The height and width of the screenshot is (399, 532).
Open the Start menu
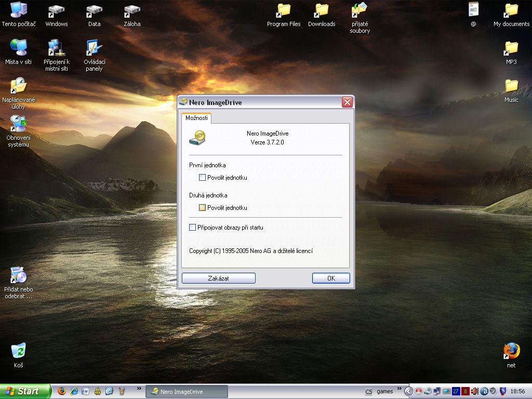(25, 391)
